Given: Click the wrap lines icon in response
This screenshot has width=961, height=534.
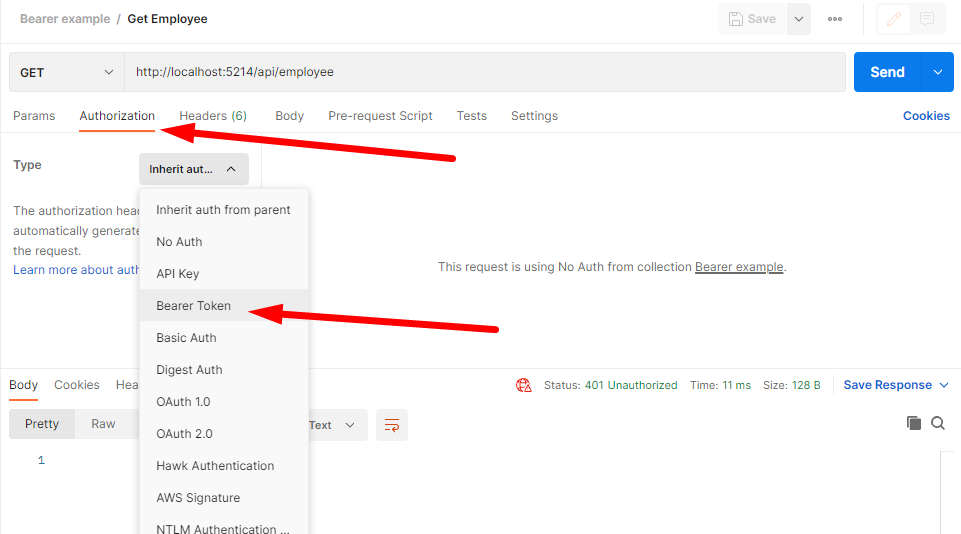Looking at the screenshot, I should click(392, 425).
